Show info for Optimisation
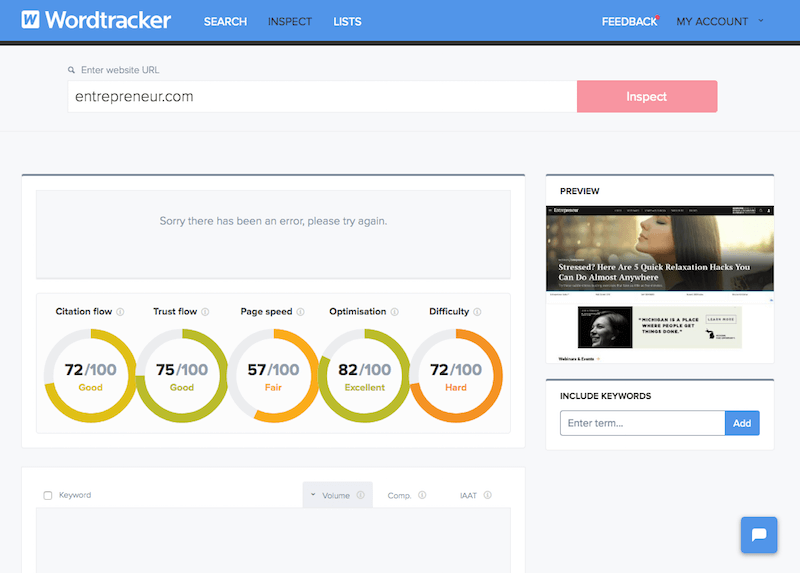The width and height of the screenshot is (800, 573). point(394,312)
